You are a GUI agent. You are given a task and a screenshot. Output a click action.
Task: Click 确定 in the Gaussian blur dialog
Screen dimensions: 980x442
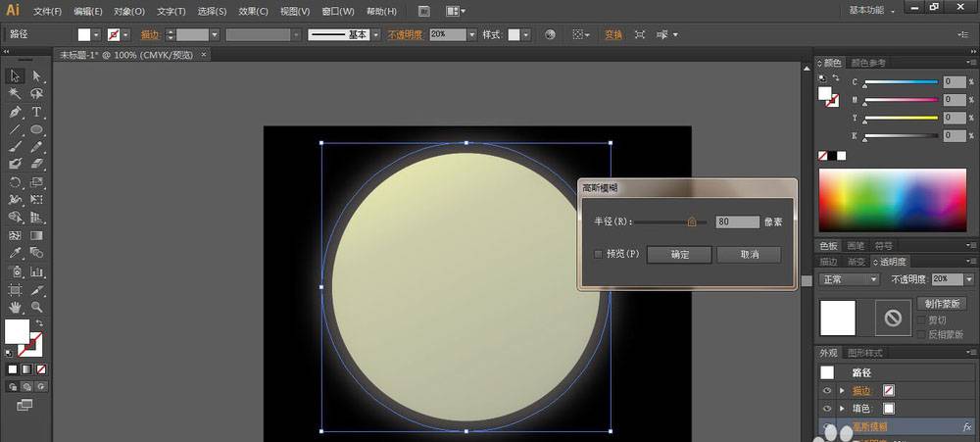679,255
